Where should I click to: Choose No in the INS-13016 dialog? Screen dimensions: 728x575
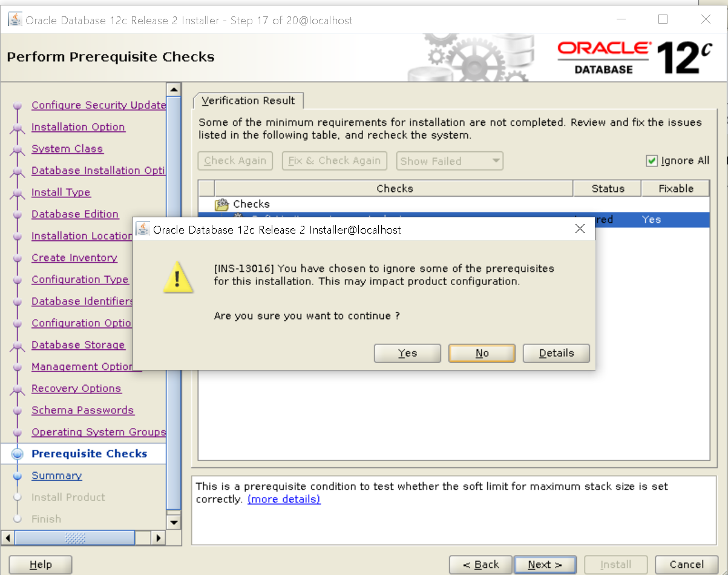click(482, 353)
